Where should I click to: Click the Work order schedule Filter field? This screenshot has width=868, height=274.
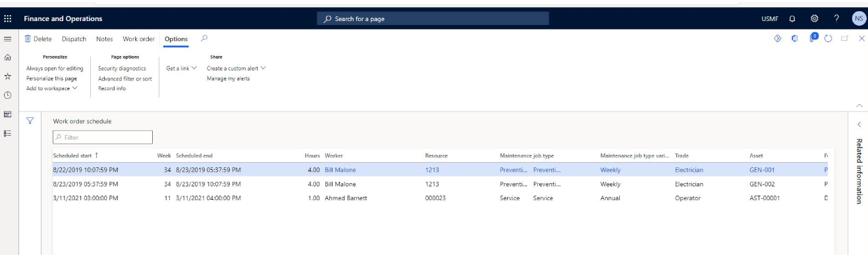103,137
